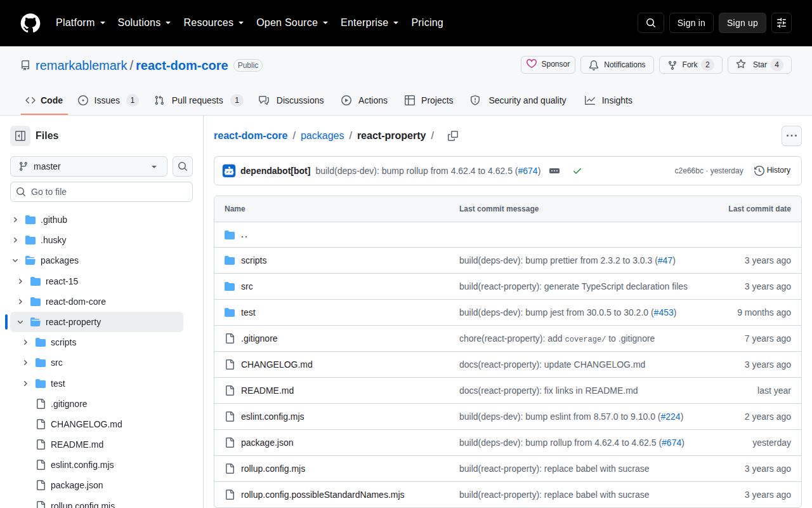
Task: Click README.md file icon in sidebar tree
Action: click(x=41, y=444)
